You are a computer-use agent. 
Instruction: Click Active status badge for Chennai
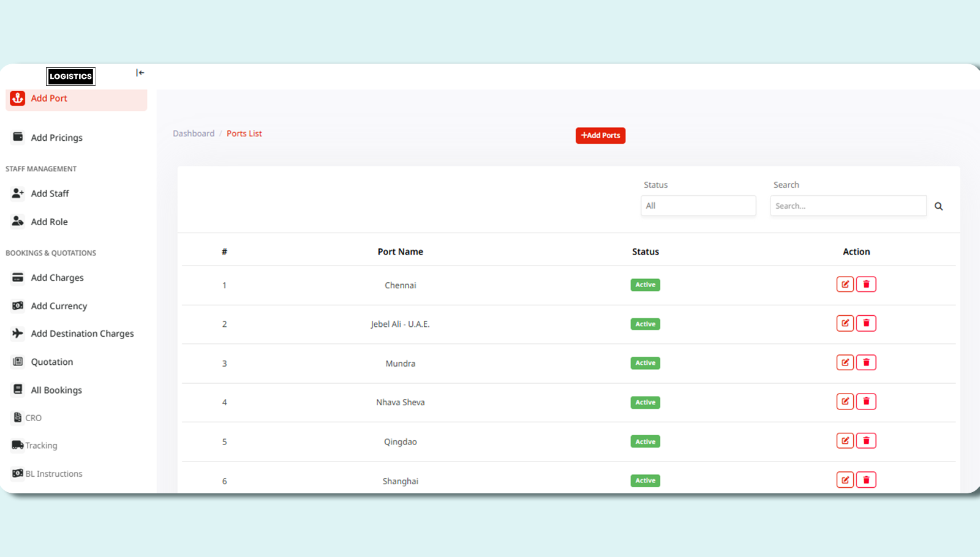coord(645,285)
